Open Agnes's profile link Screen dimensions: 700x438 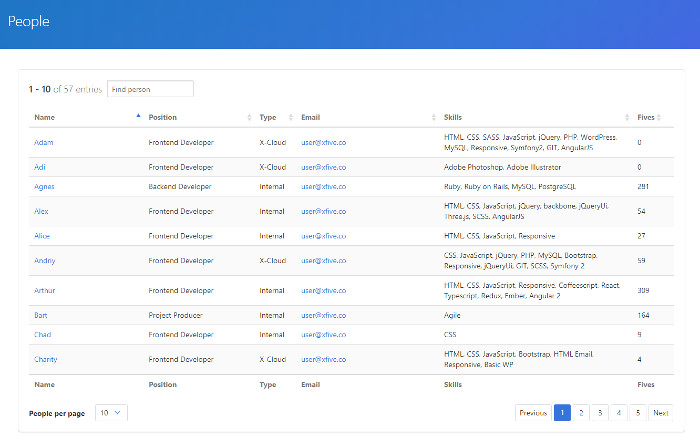tap(44, 187)
